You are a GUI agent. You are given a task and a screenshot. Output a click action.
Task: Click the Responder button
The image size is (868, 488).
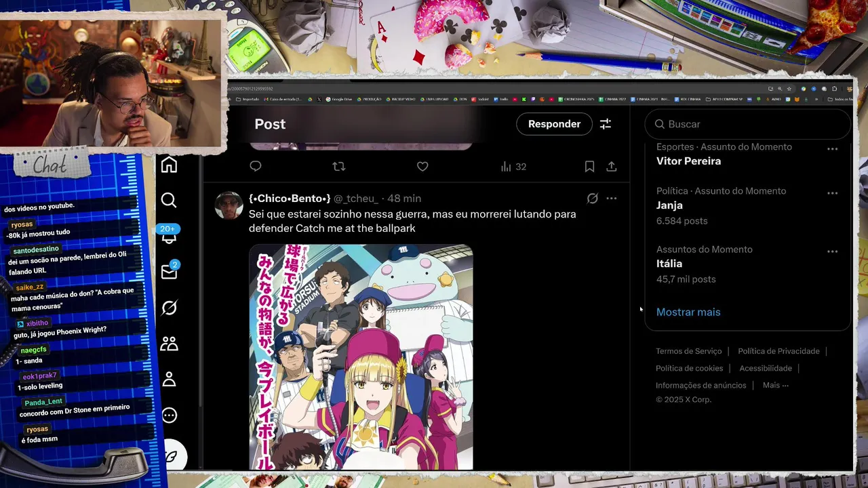554,124
